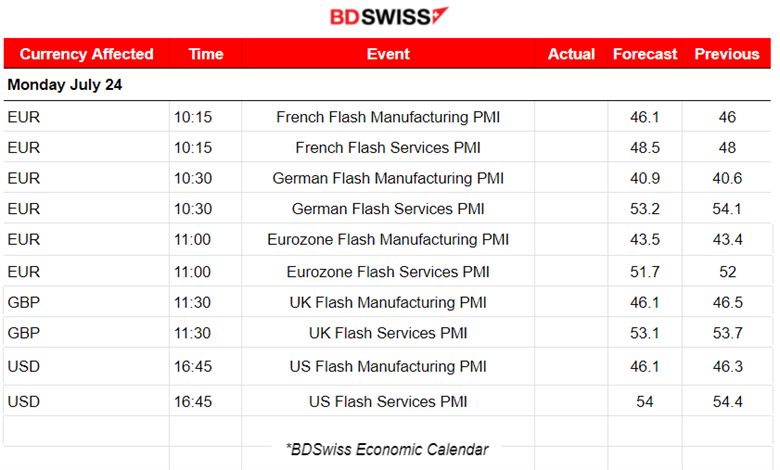The width and height of the screenshot is (780, 470).
Task: Select German Flash Manufacturing PMI row
Action: (x=388, y=178)
